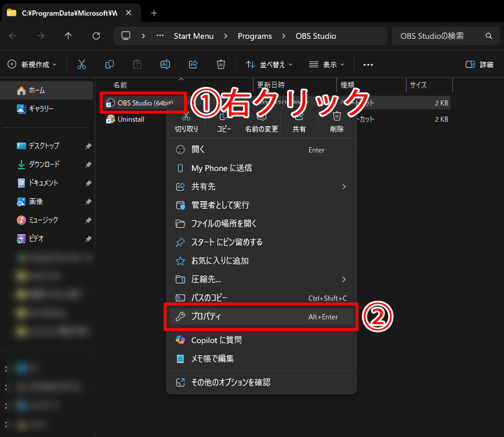This screenshot has width=504, height=437.
Task: Open ホーム in the sidebar
Action: 47,90
